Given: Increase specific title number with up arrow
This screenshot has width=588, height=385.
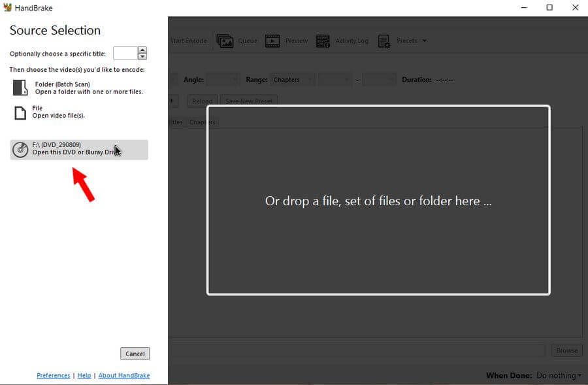Looking at the screenshot, I should coord(142,50).
